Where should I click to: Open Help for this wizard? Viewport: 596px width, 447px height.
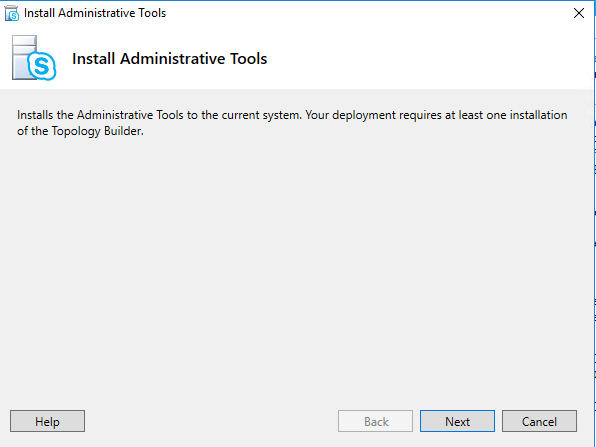[47, 421]
